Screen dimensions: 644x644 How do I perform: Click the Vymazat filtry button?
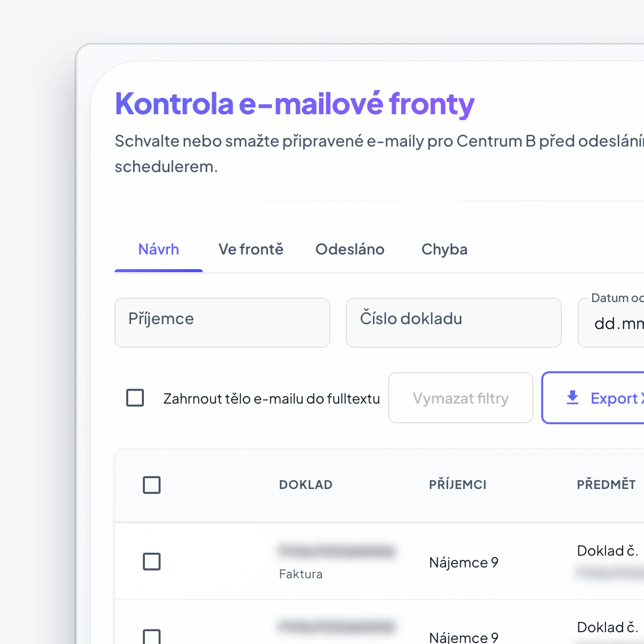[460, 398]
